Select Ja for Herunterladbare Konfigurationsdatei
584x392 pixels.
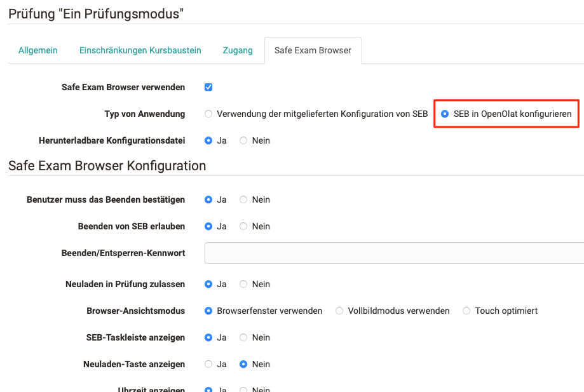210,140
